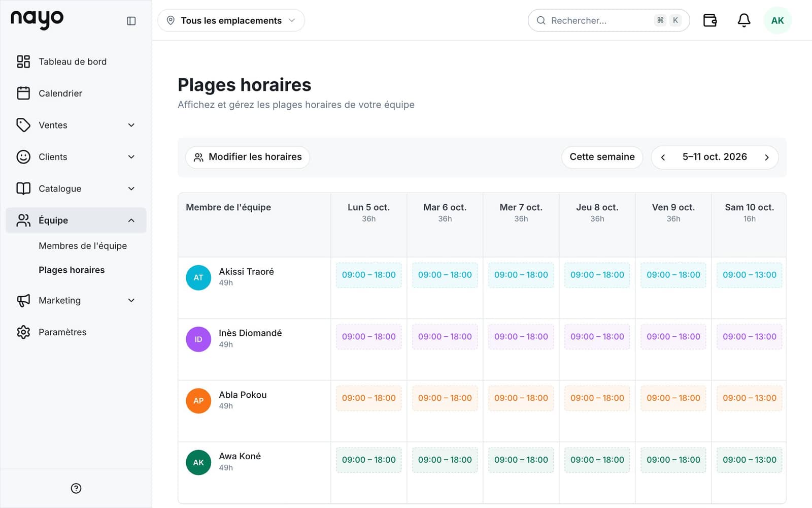Screen dimensions: 812x508
Task: Expand the Clients menu
Action: (76, 157)
